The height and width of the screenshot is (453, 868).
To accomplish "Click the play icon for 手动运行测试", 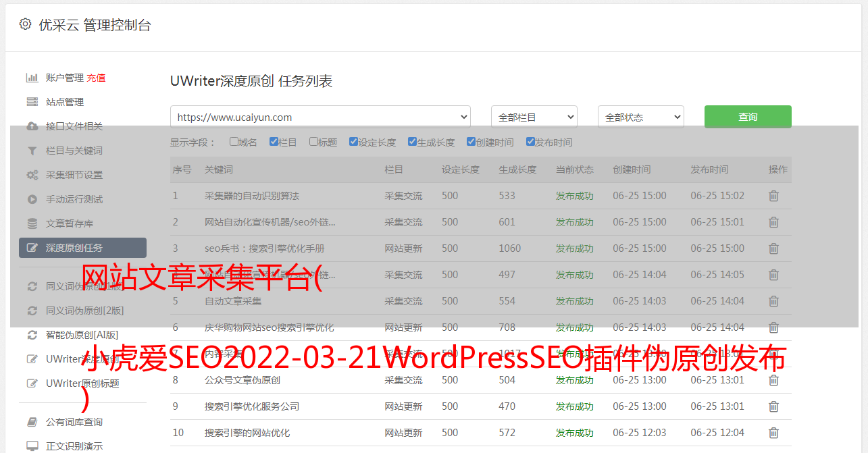I will 32,199.
